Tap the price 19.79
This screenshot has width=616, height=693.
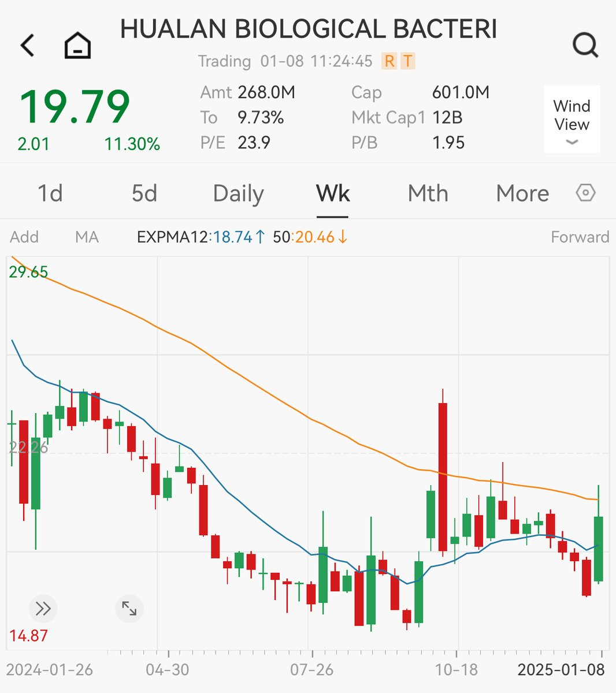click(75, 107)
